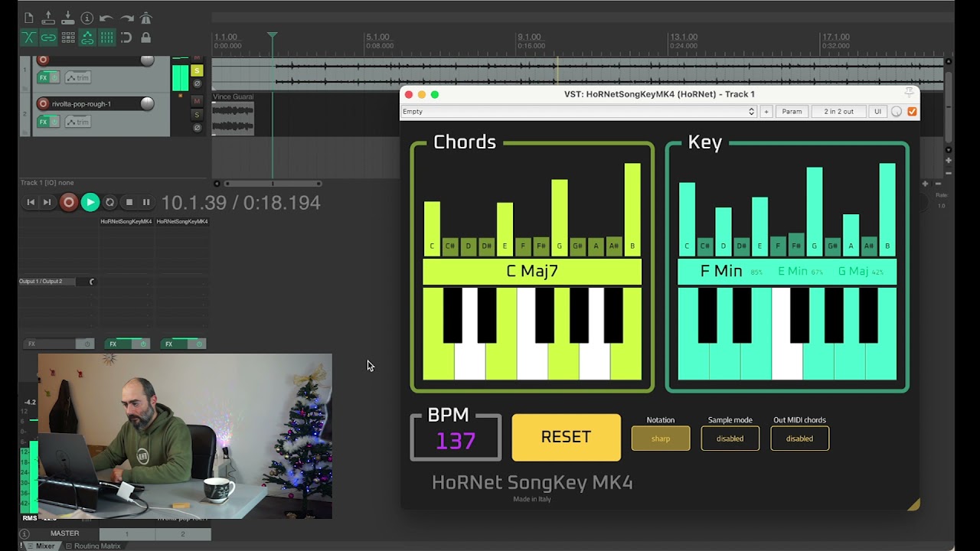This screenshot has width=980, height=551.
Task: Click the plus preset button in plugin window
Action: [766, 112]
